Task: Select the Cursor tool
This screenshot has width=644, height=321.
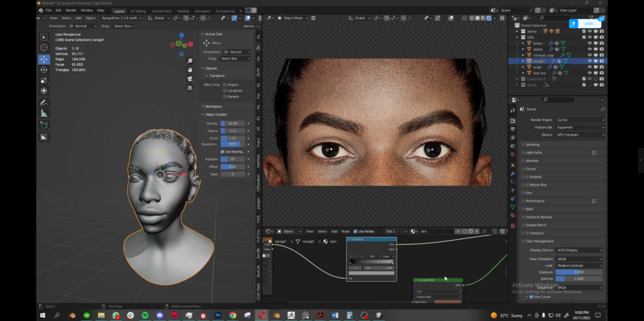Action: (43, 48)
